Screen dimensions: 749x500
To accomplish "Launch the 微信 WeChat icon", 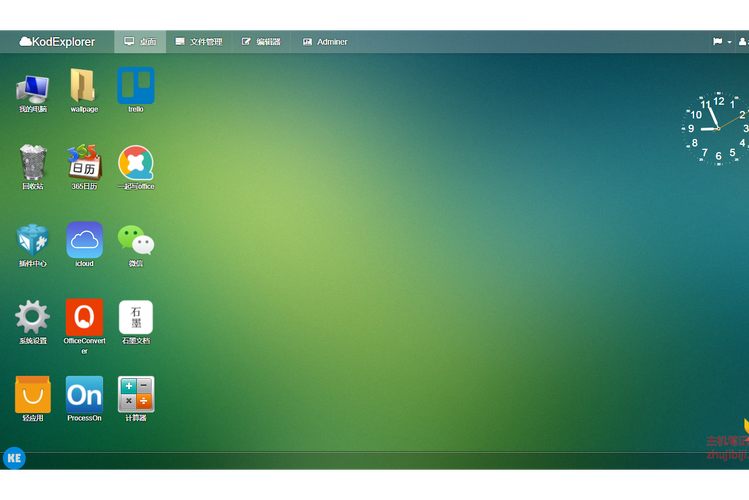I will click(x=136, y=240).
